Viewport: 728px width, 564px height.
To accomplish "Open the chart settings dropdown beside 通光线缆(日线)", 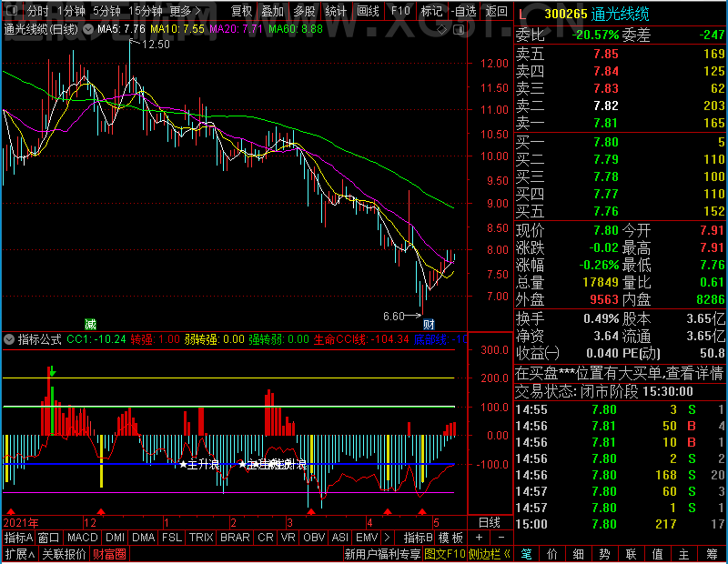I will (x=87, y=29).
